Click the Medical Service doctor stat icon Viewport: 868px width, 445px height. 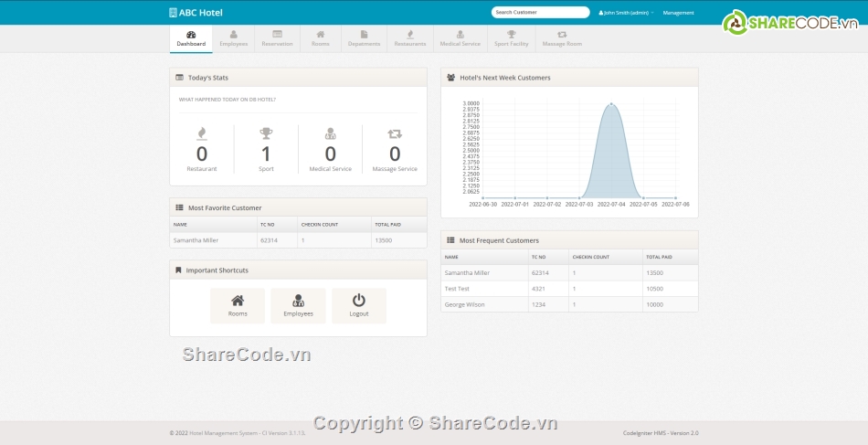331,133
